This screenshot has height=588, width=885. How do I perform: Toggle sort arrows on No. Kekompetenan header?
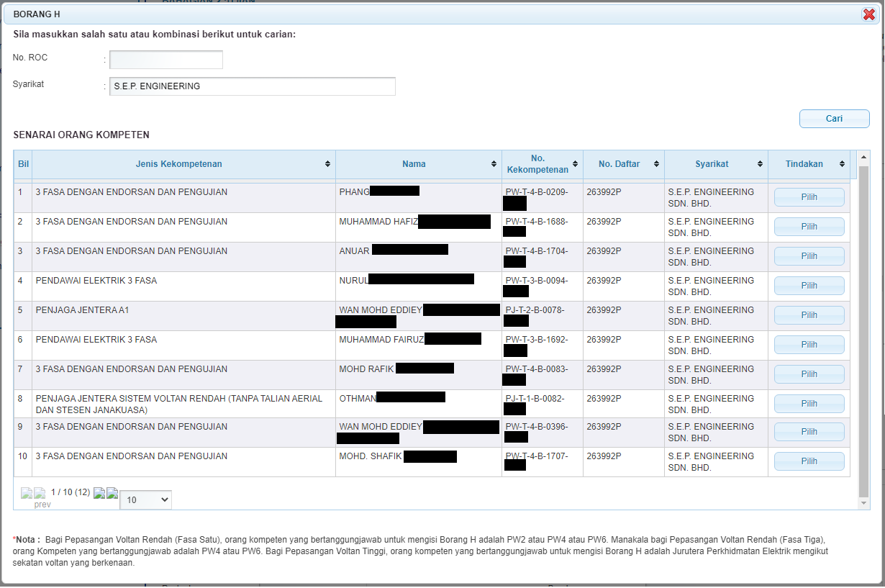[576, 164]
